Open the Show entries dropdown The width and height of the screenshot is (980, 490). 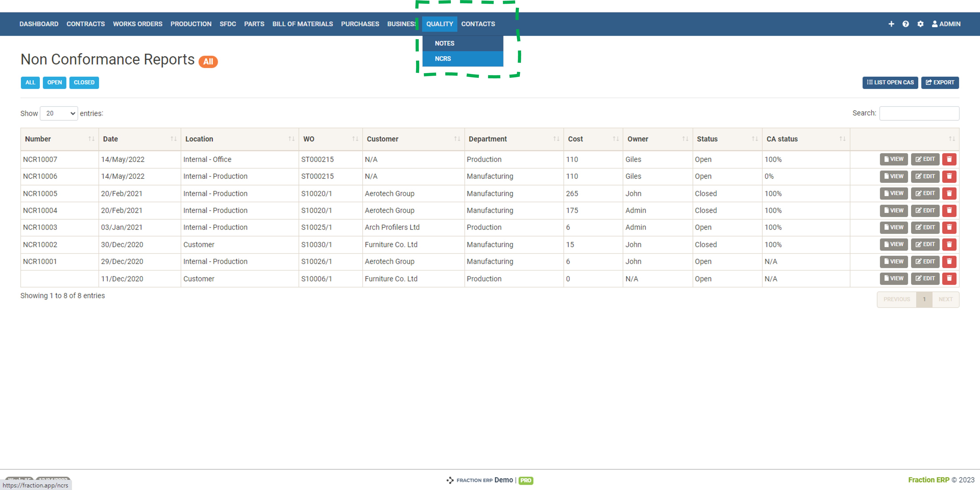59,113
